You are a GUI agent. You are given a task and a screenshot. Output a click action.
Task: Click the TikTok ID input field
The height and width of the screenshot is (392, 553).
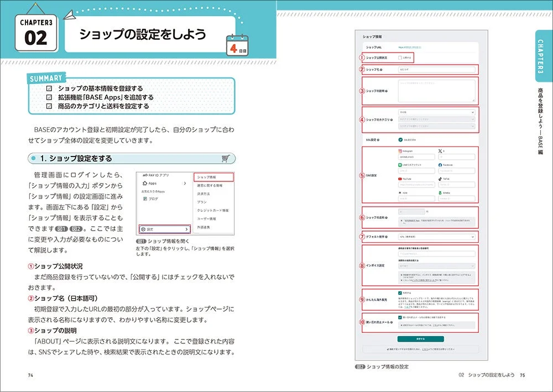point(457,185)
